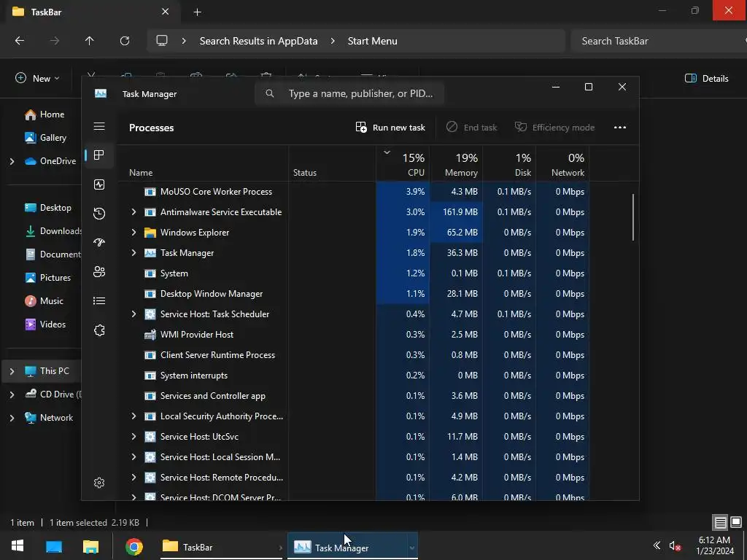Open the Videos folder in sidebar

(45, 324)
